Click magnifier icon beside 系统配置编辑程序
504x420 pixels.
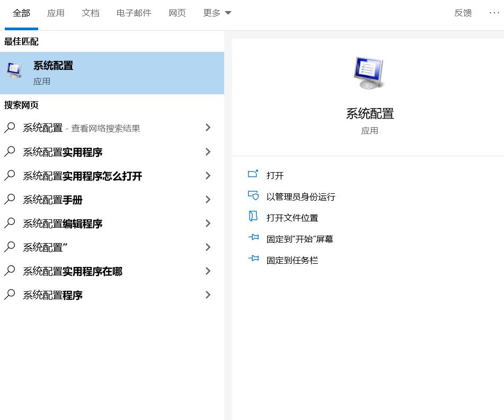point(9,224)
